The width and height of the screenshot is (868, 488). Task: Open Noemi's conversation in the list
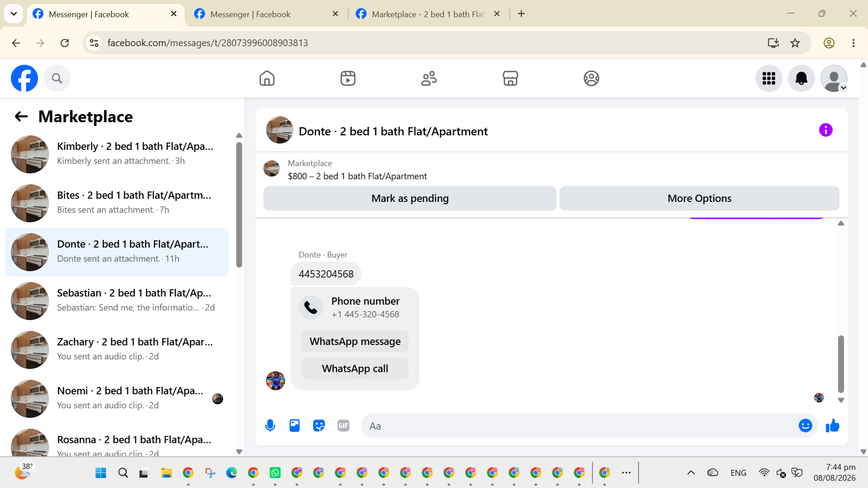coord(117,398)
